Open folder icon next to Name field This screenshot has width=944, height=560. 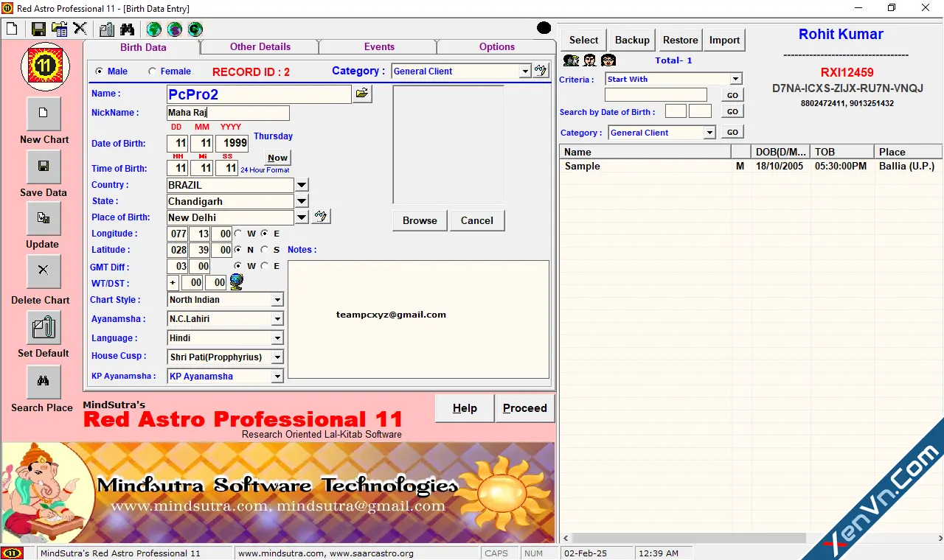click(362, 94)
